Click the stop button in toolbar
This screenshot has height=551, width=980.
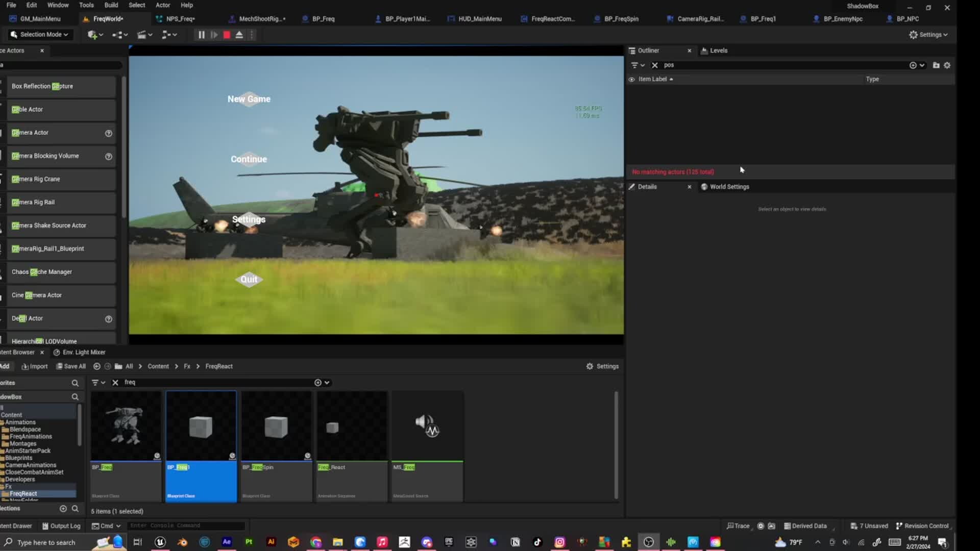click(x=226, y=35)
